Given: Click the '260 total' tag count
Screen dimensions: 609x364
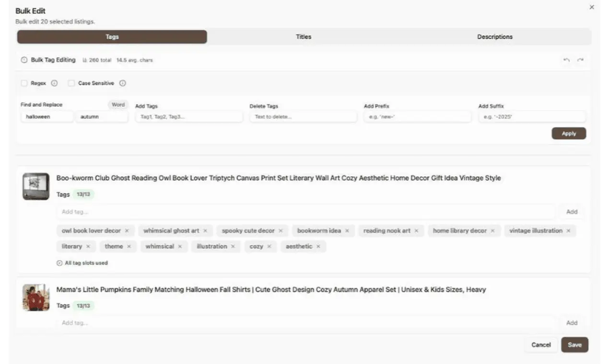Looking at the screenshot, I should 97,60.
